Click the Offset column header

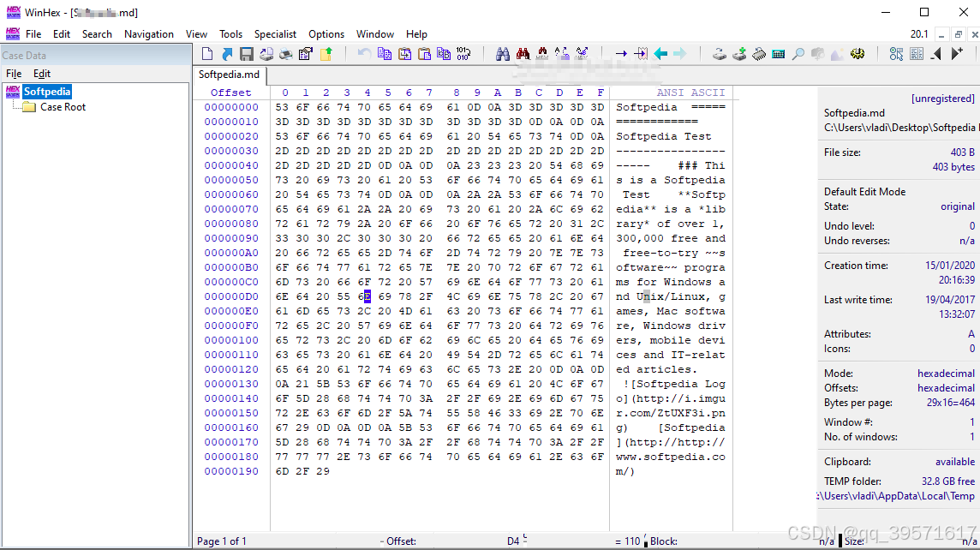point(230,93)
